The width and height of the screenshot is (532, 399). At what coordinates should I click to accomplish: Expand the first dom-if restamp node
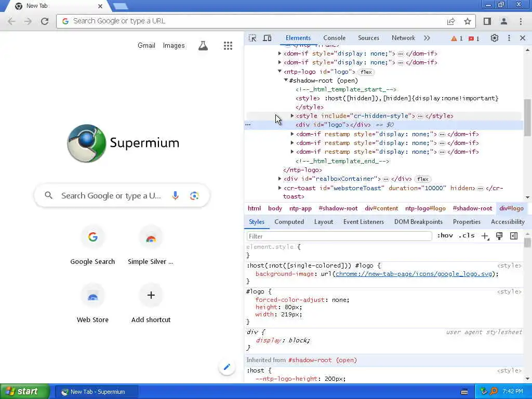292,134
